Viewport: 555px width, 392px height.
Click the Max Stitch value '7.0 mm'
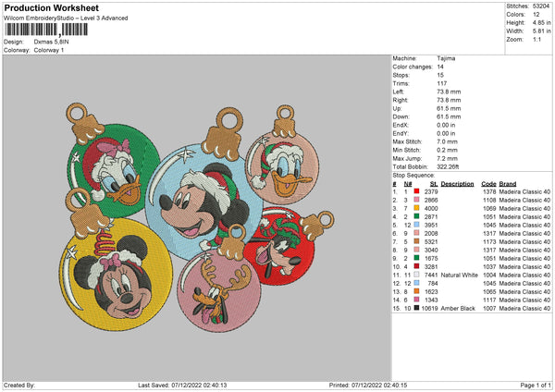pos(447,141)
